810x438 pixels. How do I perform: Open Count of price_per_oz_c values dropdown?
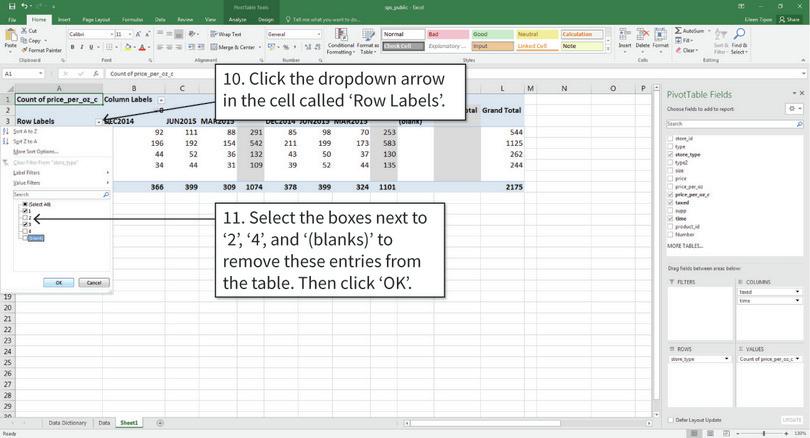point(798,359)
